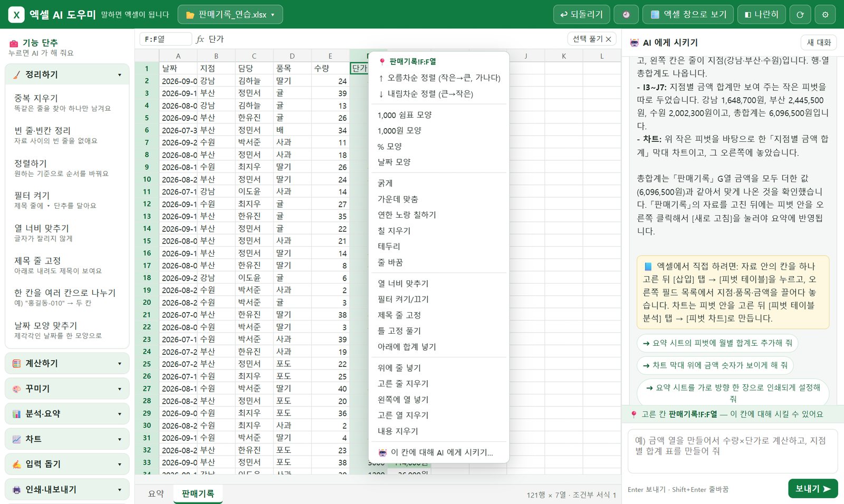Send message with 보내기 button
This screenshot has height=504, width=844.
click(813, 489)
